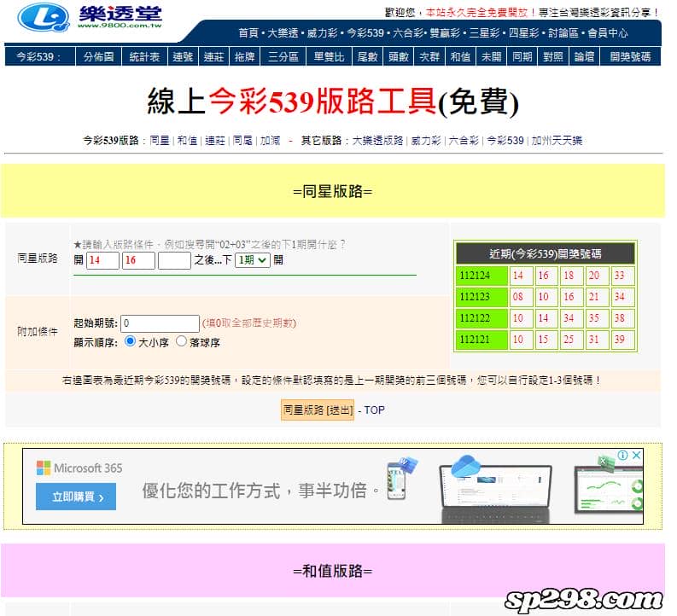The image size is (677, 616).
Task: Open 未開 tab
Action: coord(492,57)
